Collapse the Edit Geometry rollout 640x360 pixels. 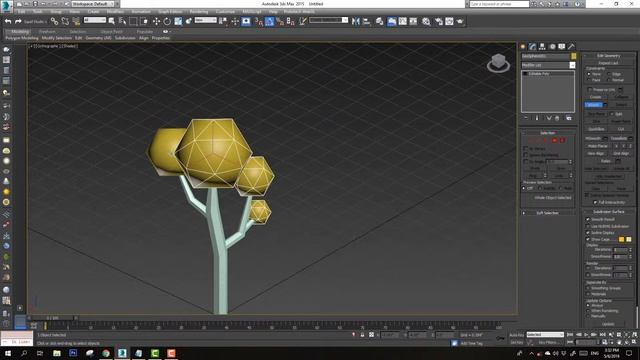click(608, 56)
